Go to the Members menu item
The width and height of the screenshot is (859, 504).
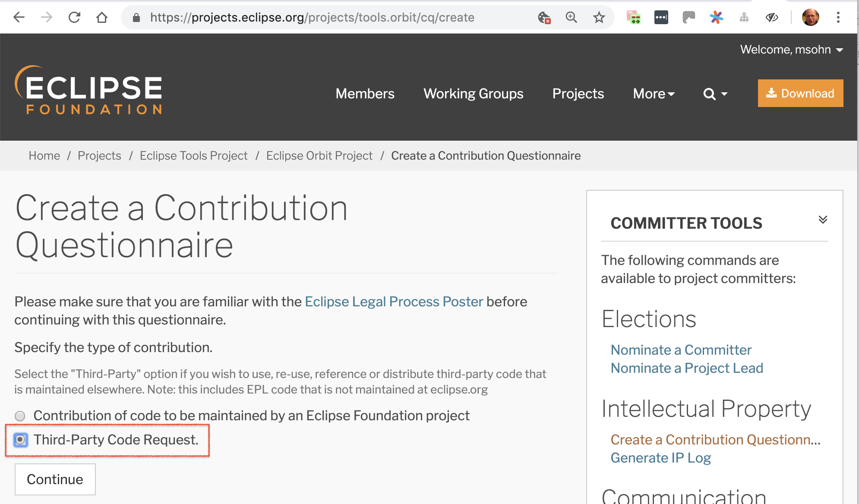coord(365,94)
